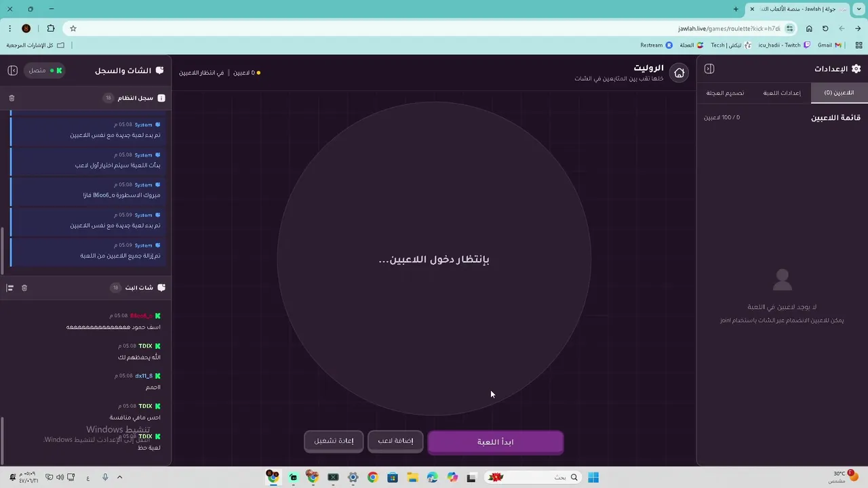Click the في انتظار اللاعبين status text
Screen dimensions: 868x488
[x=201, y=73]
